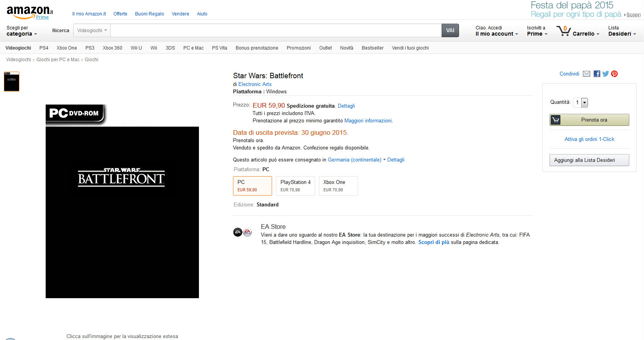Open the Electronic Arts link
Viewport: 644px width, 340px height.
click(x=255, y=84)
